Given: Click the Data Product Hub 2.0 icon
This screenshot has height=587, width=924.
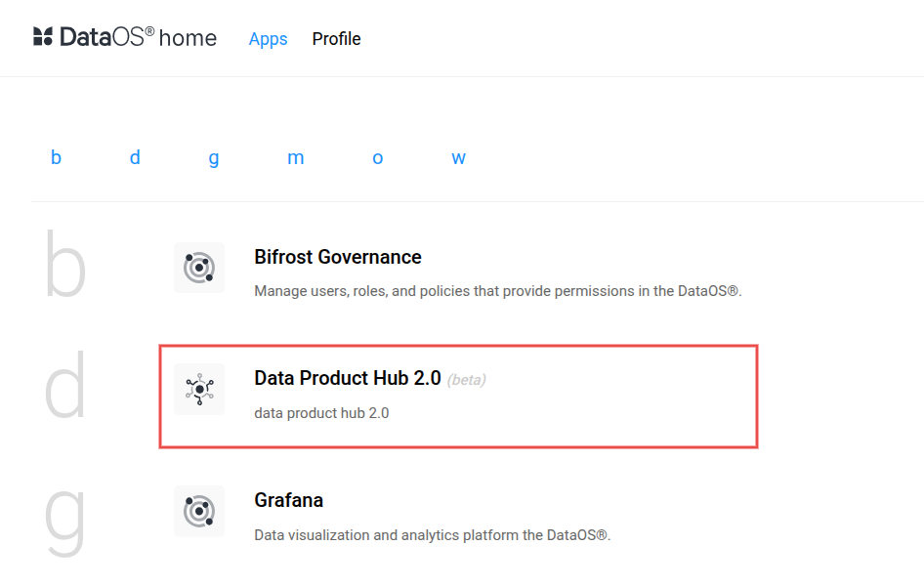Looking at the screenshot, I should point(199,389).
